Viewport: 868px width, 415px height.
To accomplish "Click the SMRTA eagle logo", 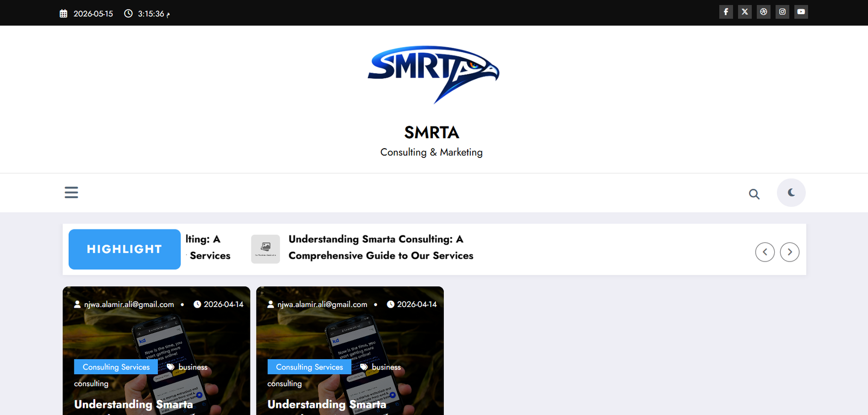I will 433,74.
